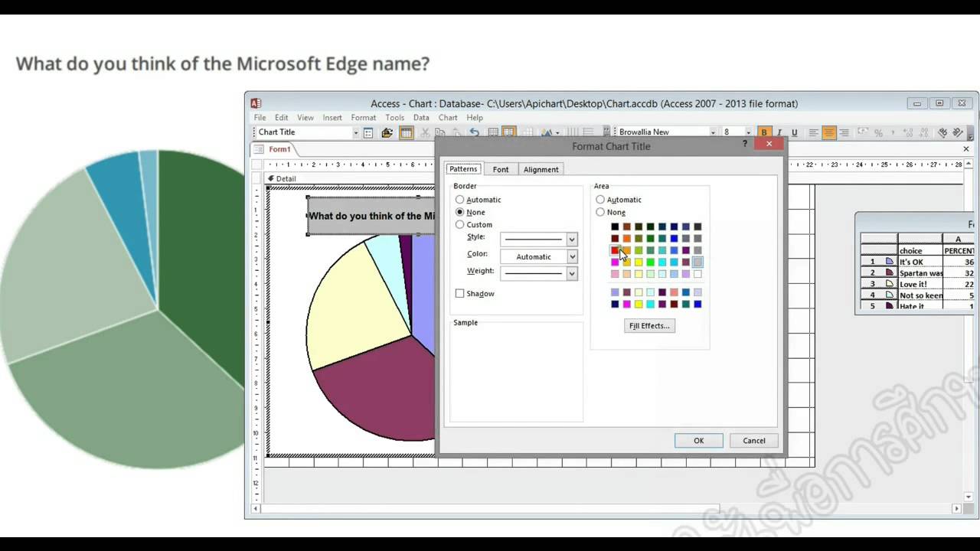Open the Browallia New font dropdown
Viewport: 980px width, 551px height.
[x=713, y=132]
